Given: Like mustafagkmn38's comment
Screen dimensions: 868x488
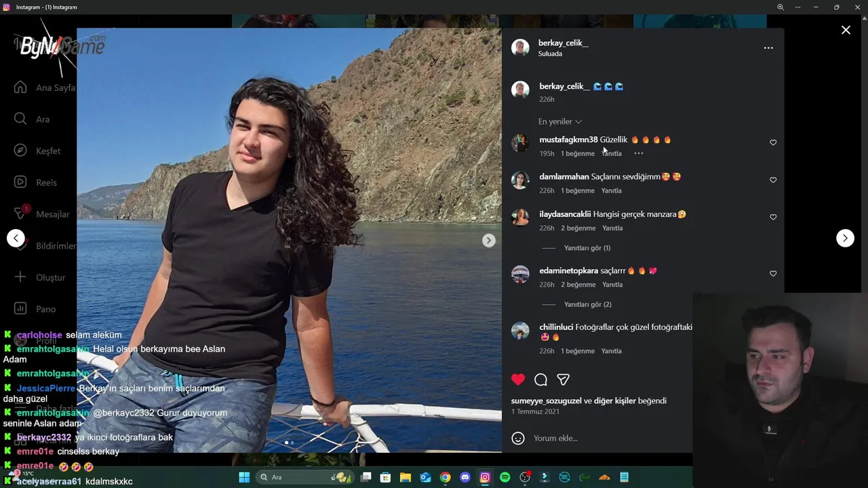Looking at the screenshot, I should point(773,142).
